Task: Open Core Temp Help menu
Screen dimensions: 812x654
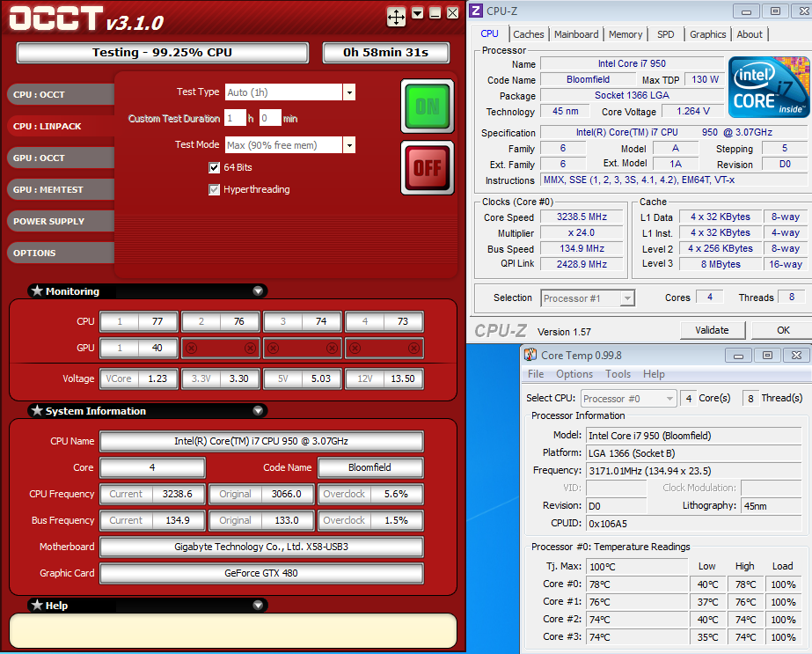Action: [654, 373]
